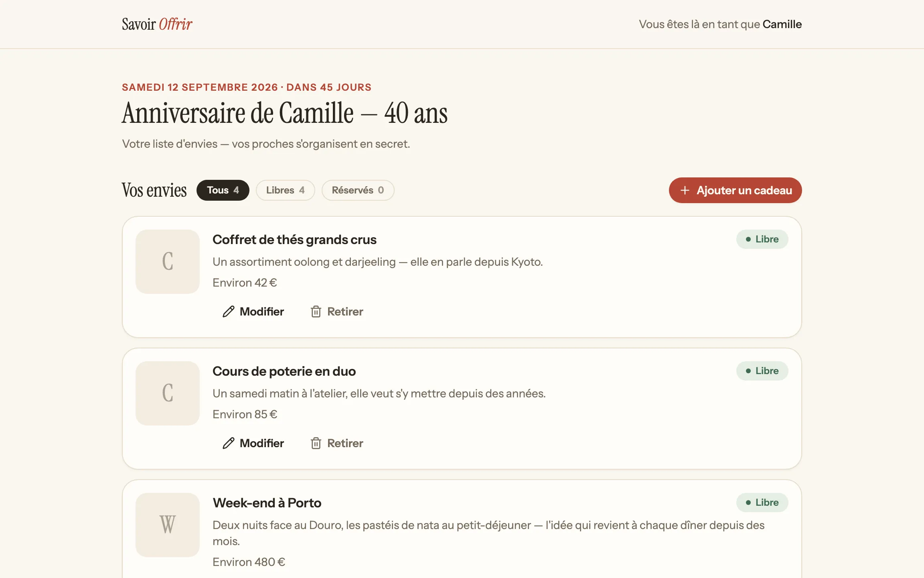924x578 pixels.
Task: Click title 'Week-end à Porto'
Action: click(x=267, y=503)
